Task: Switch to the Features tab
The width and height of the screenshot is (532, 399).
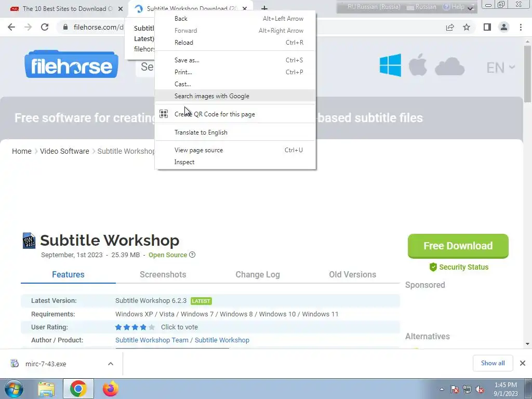Action: 68,274
